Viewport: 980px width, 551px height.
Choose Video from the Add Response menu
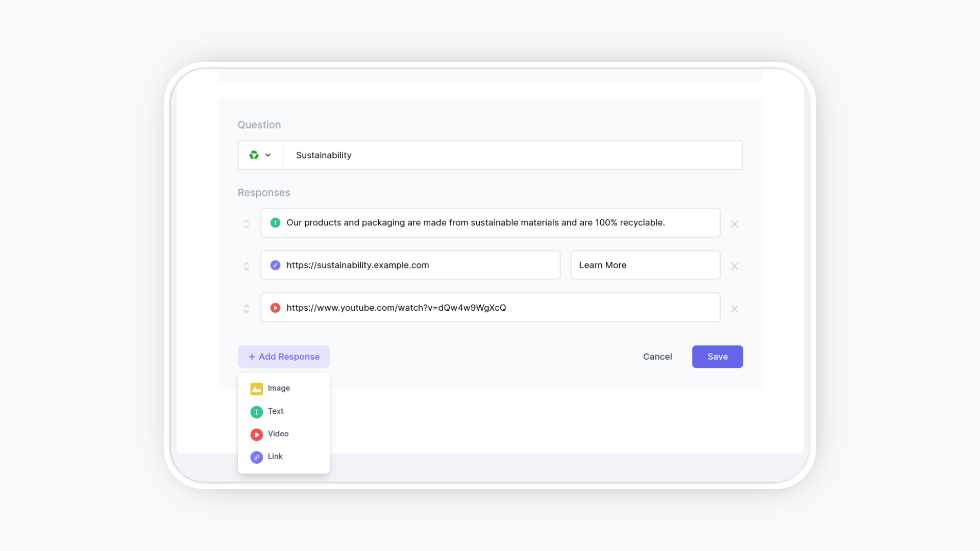278,434
